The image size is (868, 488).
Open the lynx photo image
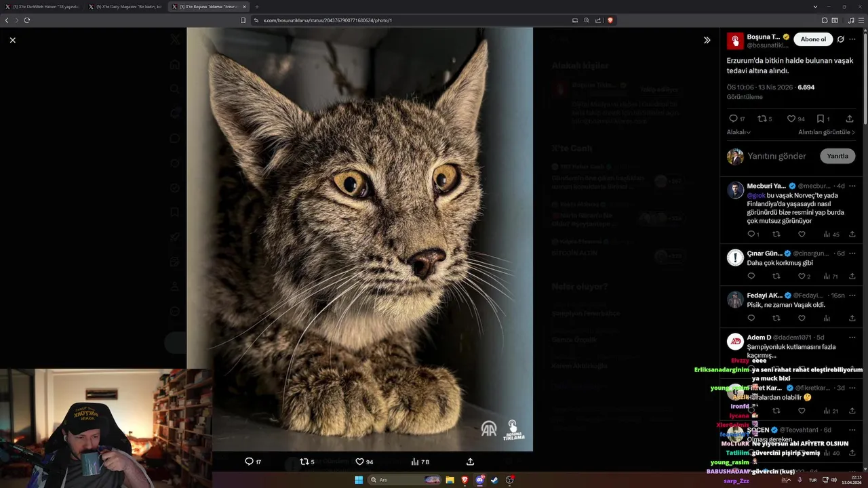[x=359, y=239]
